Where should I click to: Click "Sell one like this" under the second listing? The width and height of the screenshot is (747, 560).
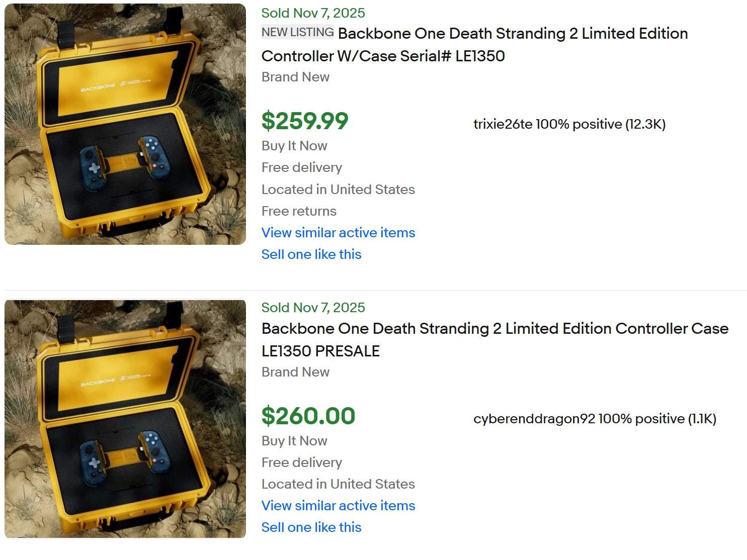(311, 527)
